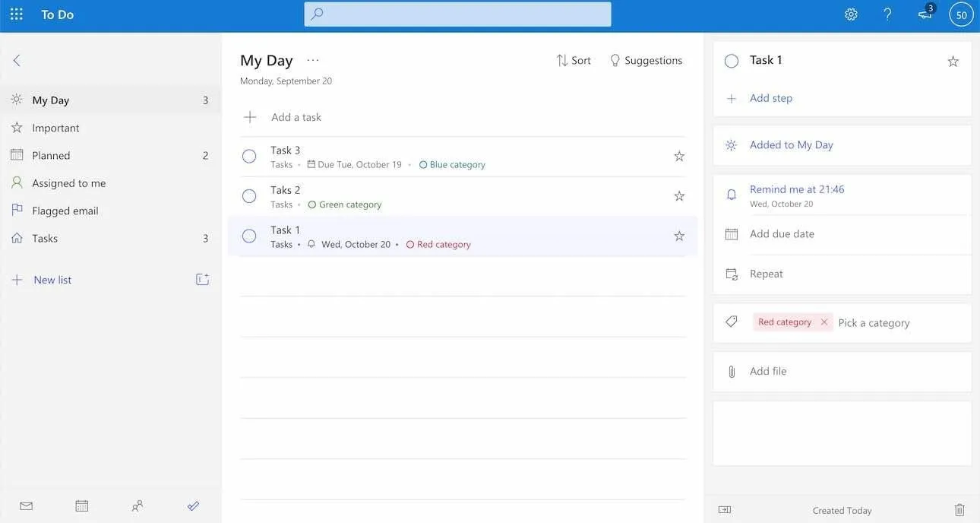Star Task 3 as important

tap(679, 156)
